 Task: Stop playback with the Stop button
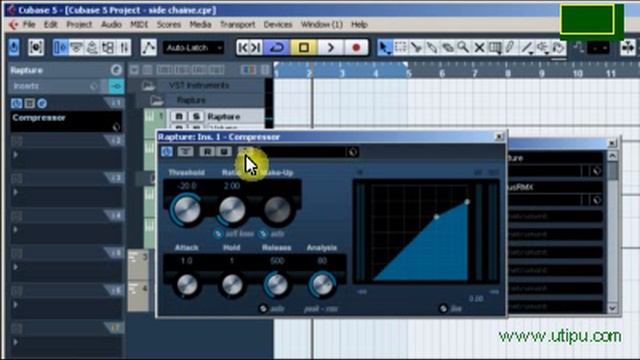pos(303,48)
